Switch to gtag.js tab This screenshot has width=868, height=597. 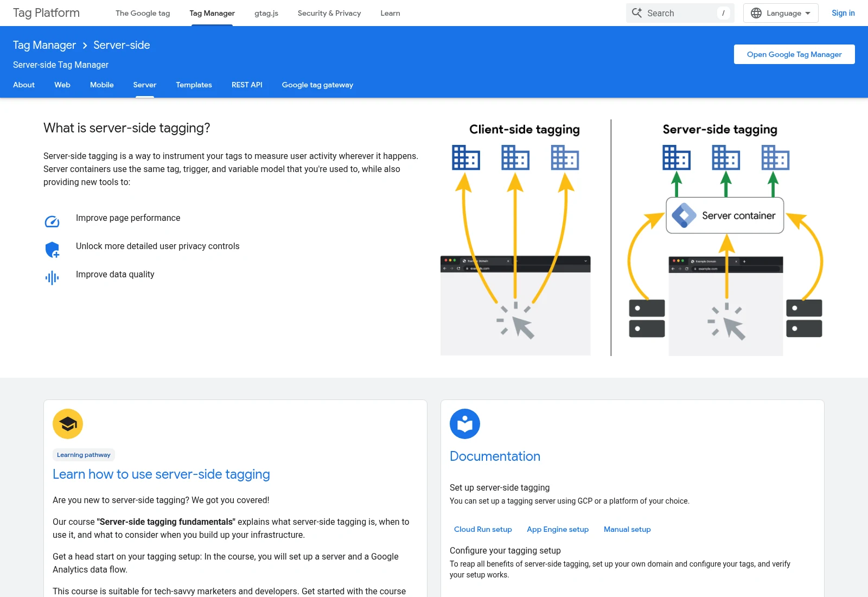(266, 13)
